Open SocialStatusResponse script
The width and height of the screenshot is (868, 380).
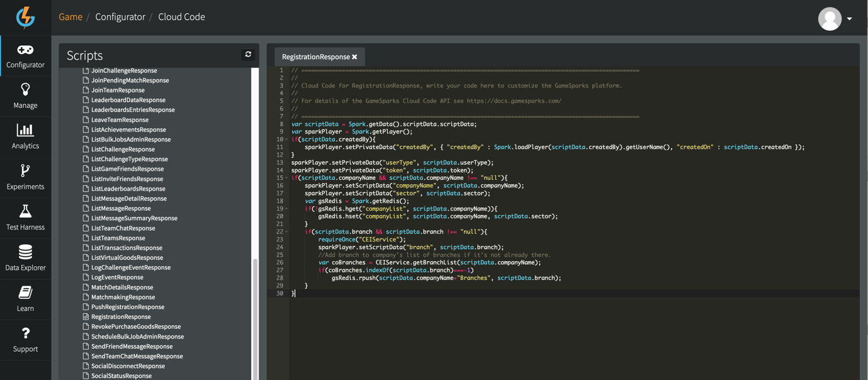click(121, 376)
